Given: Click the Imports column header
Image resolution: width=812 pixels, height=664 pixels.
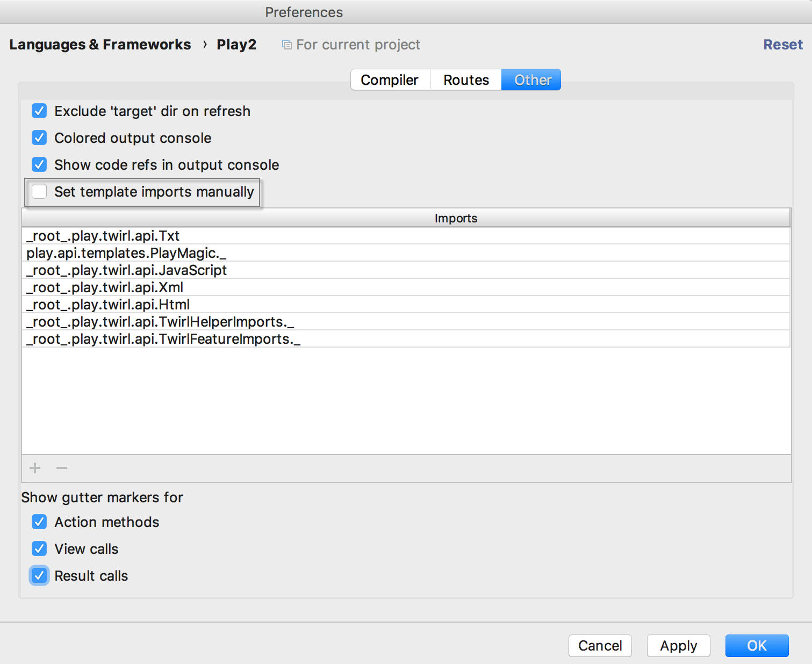Looking at the screenshot, I should [406, 218].
